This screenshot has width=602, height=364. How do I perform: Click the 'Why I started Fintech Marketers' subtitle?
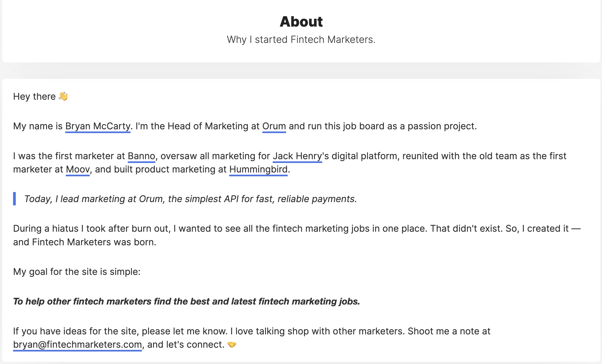tap(301, 40)
